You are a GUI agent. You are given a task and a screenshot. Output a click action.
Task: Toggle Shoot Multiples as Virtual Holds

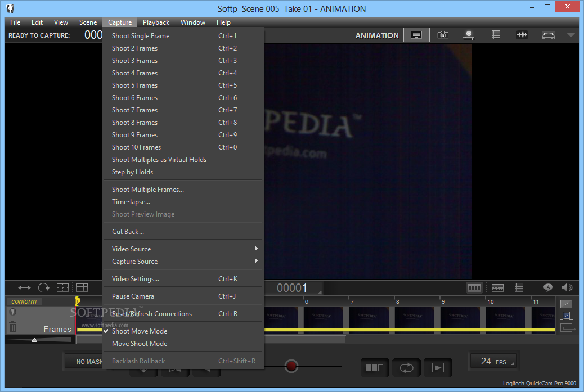click(183, 160)
